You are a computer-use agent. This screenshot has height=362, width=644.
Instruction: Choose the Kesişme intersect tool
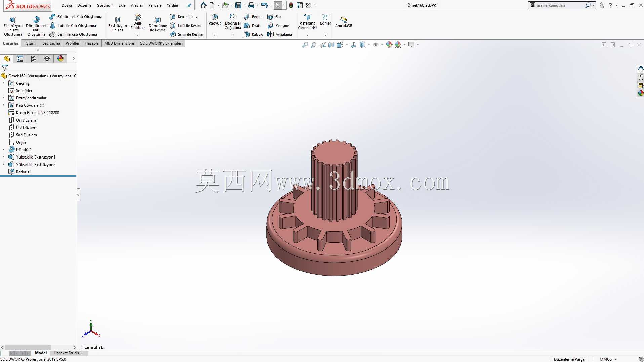[278, 26]
